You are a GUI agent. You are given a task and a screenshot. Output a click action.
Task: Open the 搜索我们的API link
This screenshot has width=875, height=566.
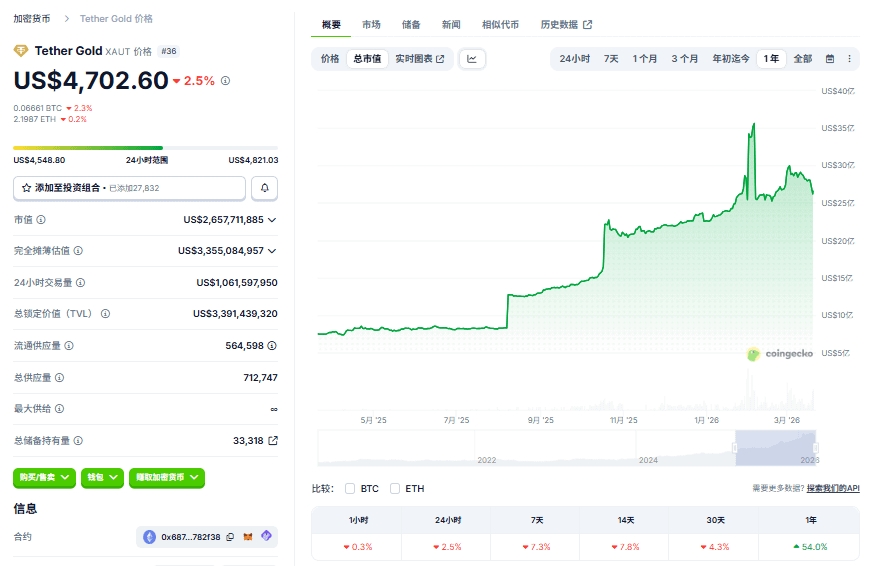[833, 488]
